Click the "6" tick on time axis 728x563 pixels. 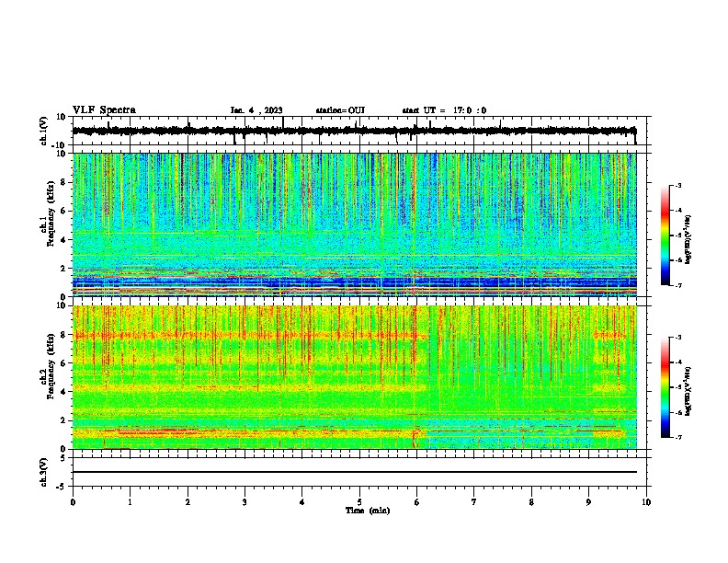click(417, 502)
